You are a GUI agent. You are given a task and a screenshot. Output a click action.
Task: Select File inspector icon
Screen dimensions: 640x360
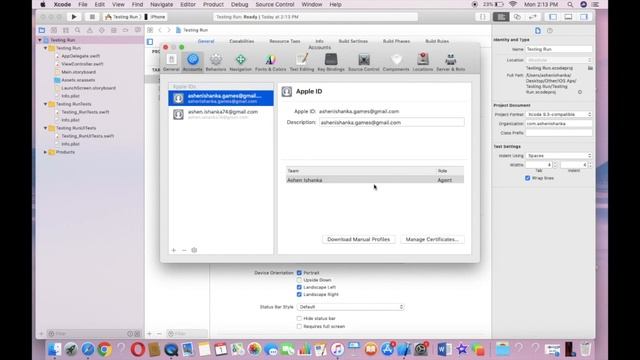click(x=538, y=31)
